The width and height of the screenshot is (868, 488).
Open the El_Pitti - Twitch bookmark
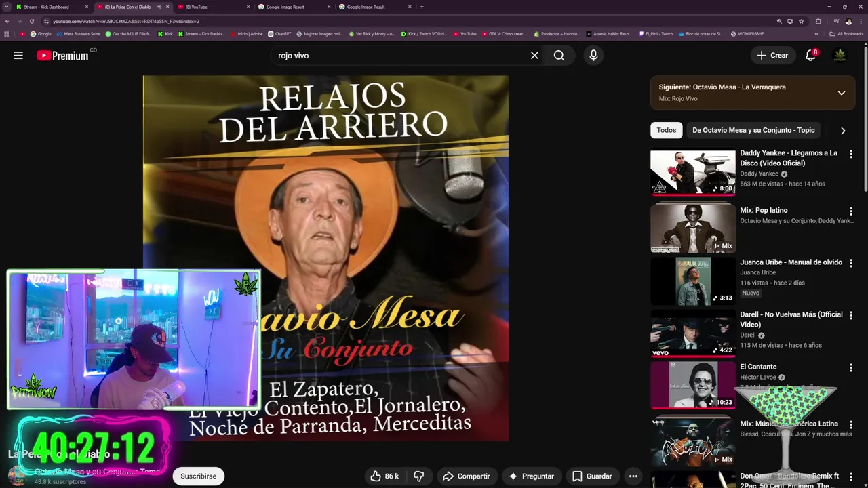point(656,34)
